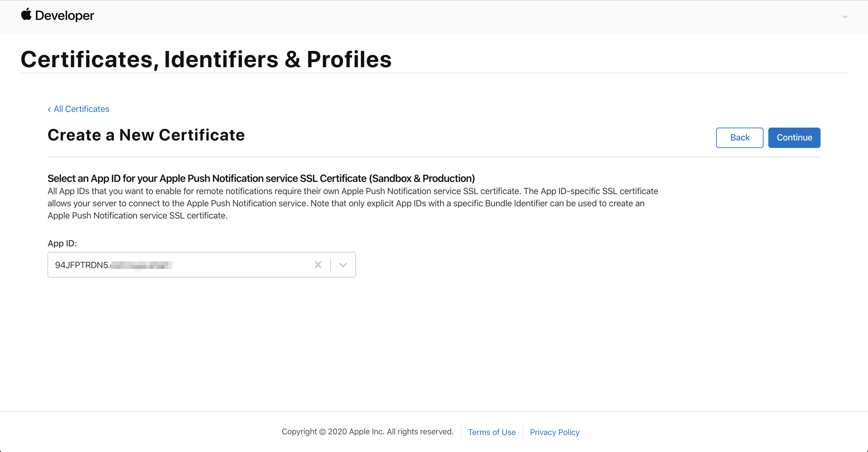
Task: Click the Certificates, Identifiers & Profiles title
Action: tap(206, 59)
